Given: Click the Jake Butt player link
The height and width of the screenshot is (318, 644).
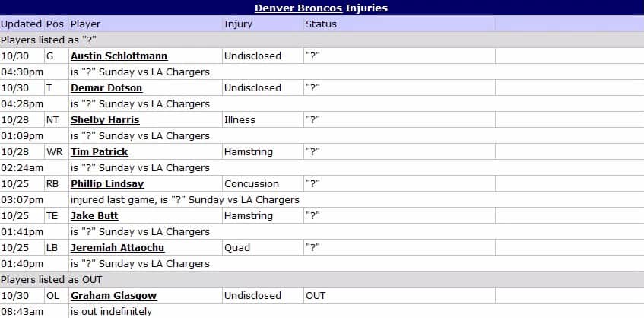Looking at the screenshot, I should [94, 215].
